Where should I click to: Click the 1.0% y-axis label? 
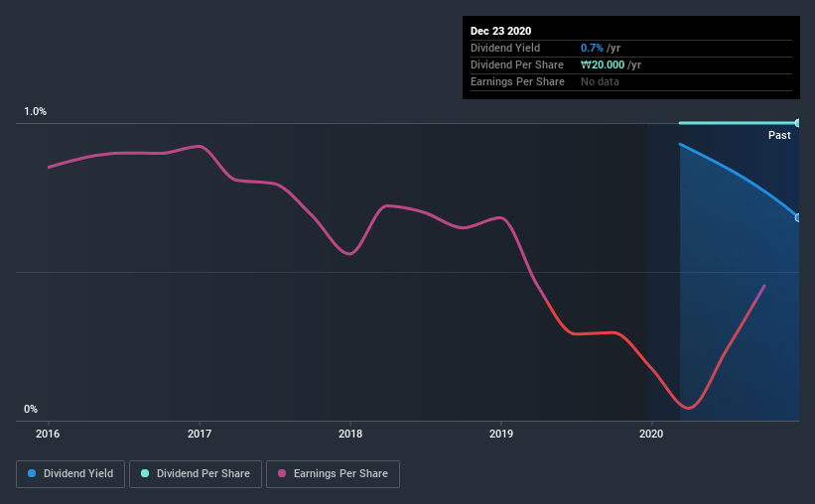tap(36, 112)
